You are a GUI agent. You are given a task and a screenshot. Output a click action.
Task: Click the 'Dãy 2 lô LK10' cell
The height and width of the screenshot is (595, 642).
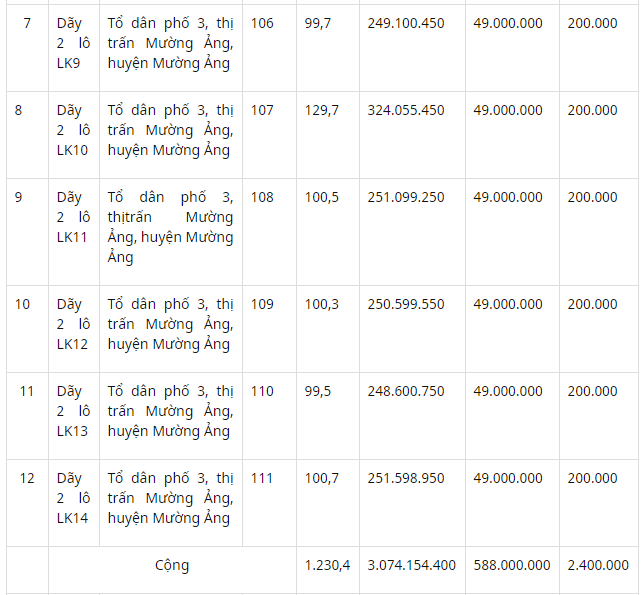[74, 135]
